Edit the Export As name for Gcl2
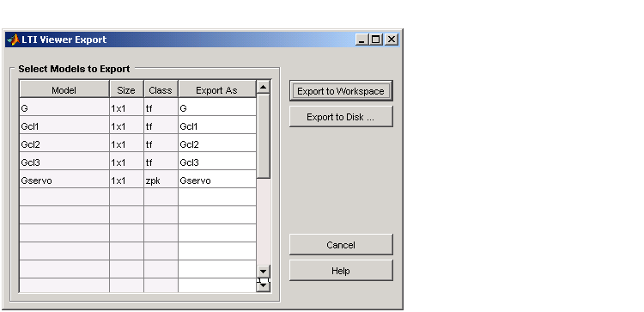This screenshot has height=312, width=644. (217, 144)
